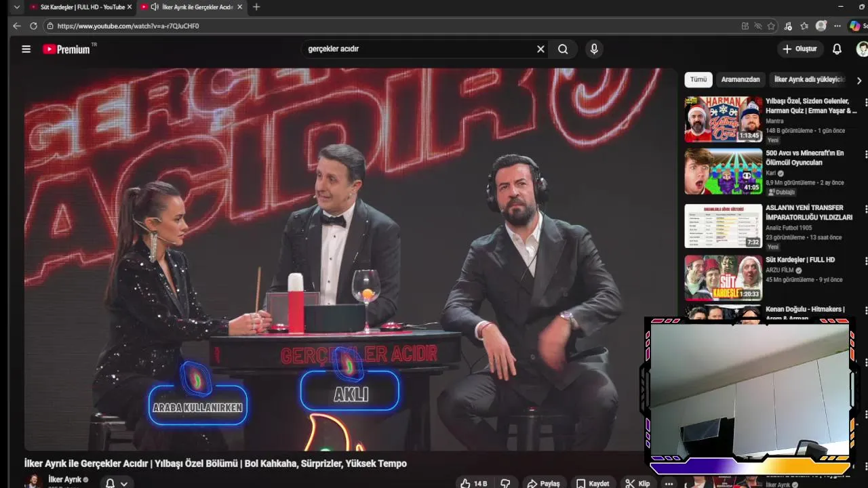Like the video with thumbs up
The width and height of the screenshot is (868, 488).
pos(474,483)
